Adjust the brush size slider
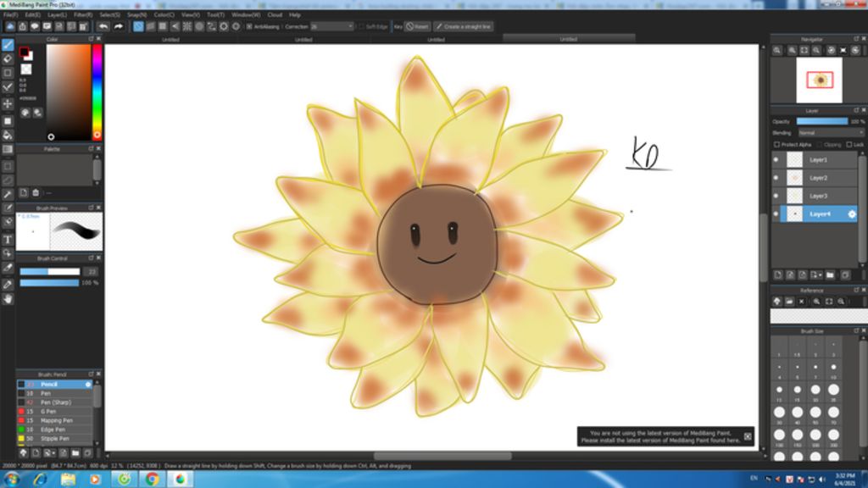Viewport: 868px width, 488px height. (x=50, y=272)
